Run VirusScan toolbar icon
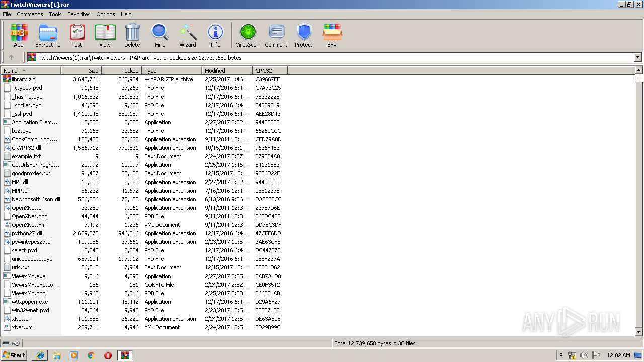This screenshot has width=644, height=362. [248, 35]
